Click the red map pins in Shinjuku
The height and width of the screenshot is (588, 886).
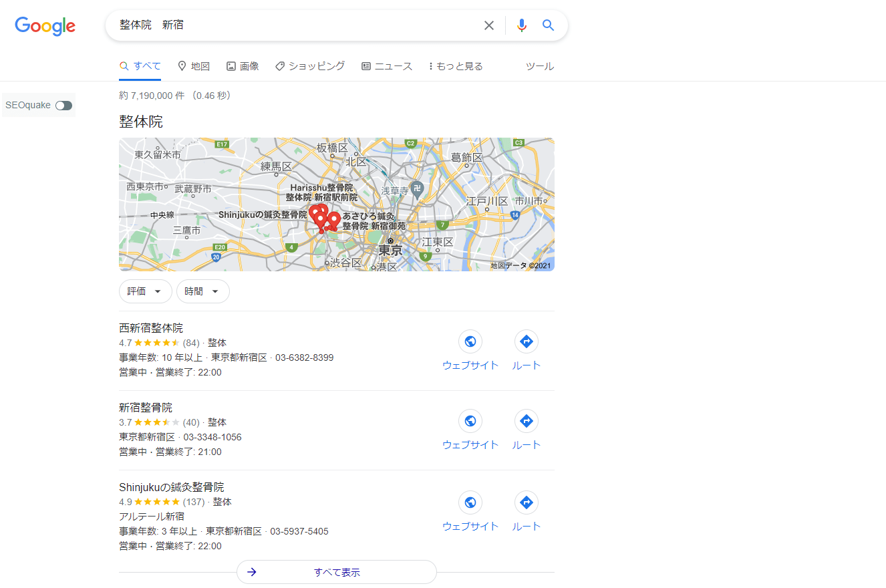pyautogui.click(x=323, y=218)
